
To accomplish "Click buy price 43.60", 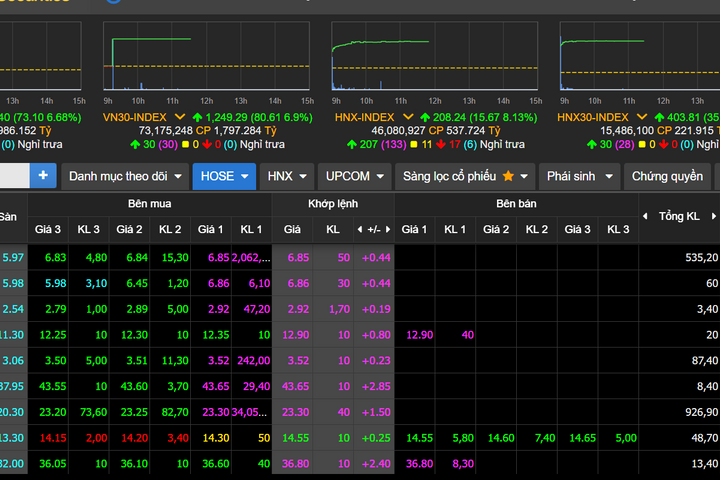I will coord(134,386).
